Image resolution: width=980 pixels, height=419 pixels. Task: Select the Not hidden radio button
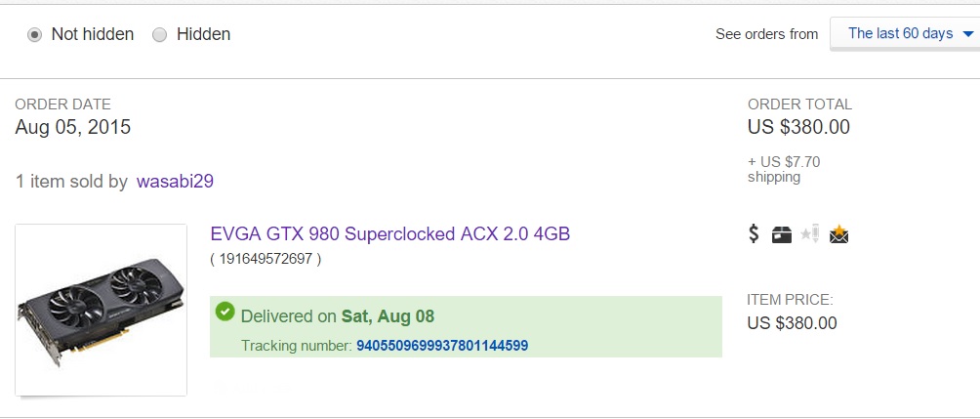(x=35, y=34)
